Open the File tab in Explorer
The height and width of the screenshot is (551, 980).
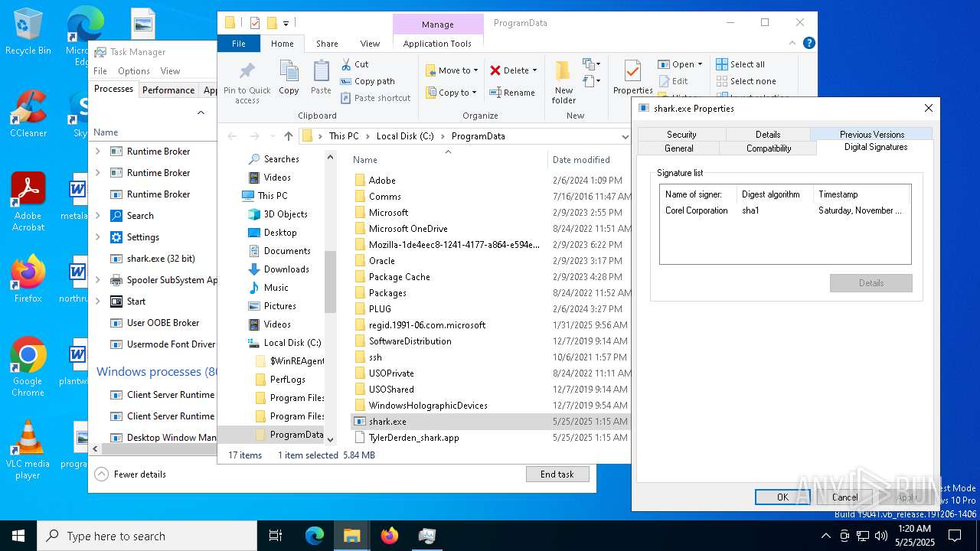[239, 44]
